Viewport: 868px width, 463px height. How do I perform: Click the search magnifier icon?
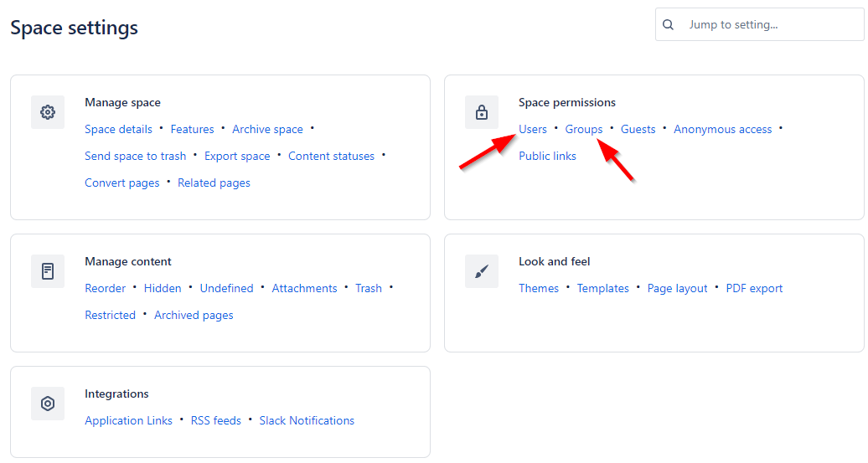point(668,25)
